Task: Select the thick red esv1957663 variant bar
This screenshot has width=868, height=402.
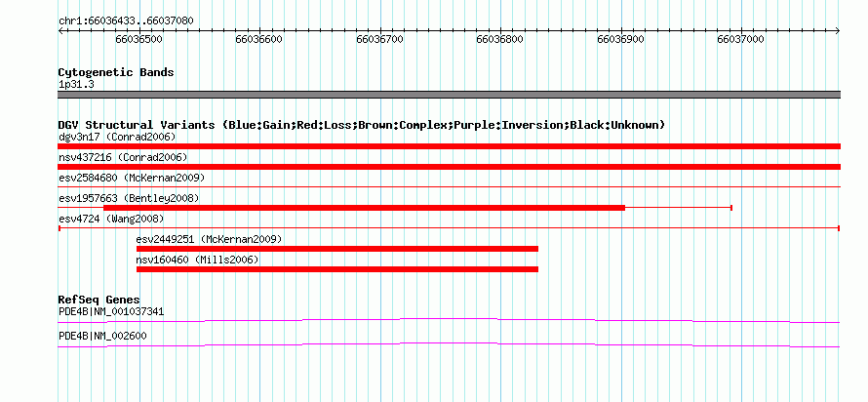Action: point(364,208)
